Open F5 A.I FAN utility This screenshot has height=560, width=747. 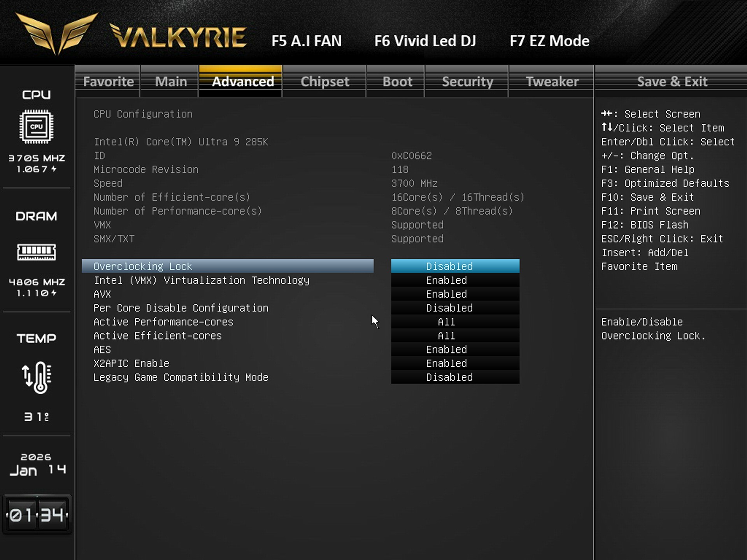pos(307,41)
